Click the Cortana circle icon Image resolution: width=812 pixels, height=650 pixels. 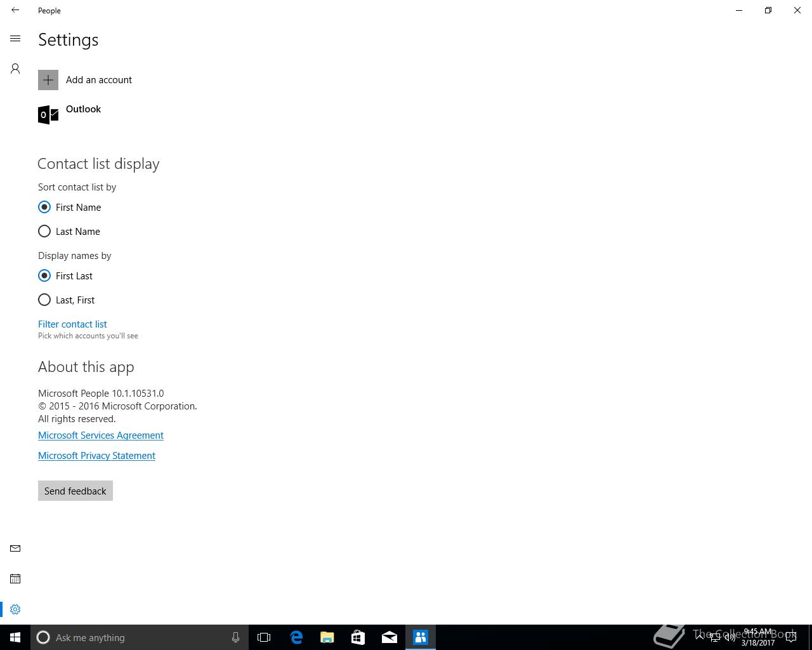(43, 637)
